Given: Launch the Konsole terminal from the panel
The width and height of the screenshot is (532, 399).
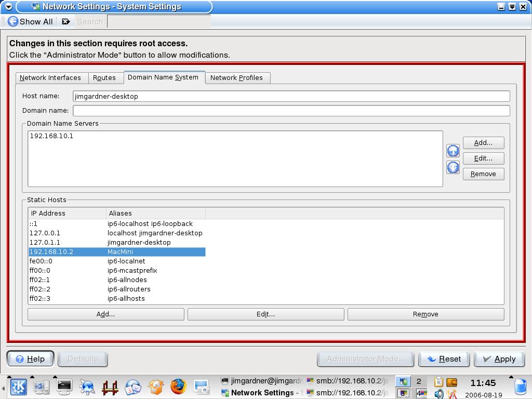Looking at the screenshot, I should (x=64, y=387).
